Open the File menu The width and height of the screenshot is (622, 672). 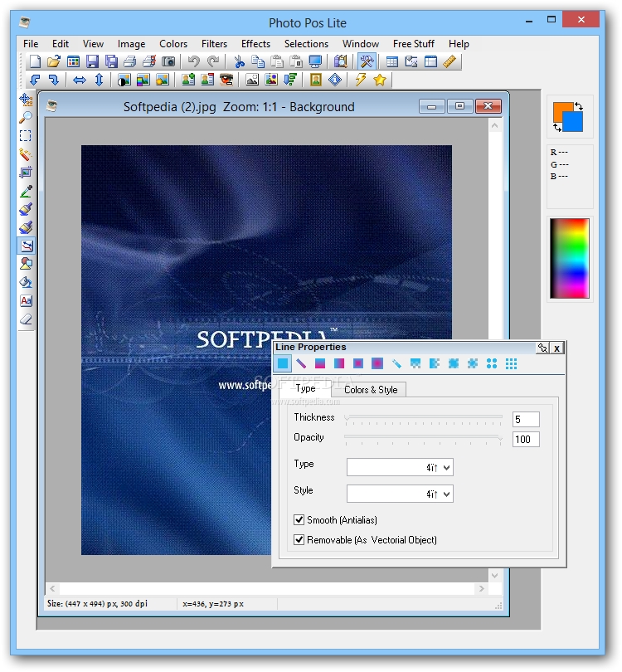(x=31, y=44)
